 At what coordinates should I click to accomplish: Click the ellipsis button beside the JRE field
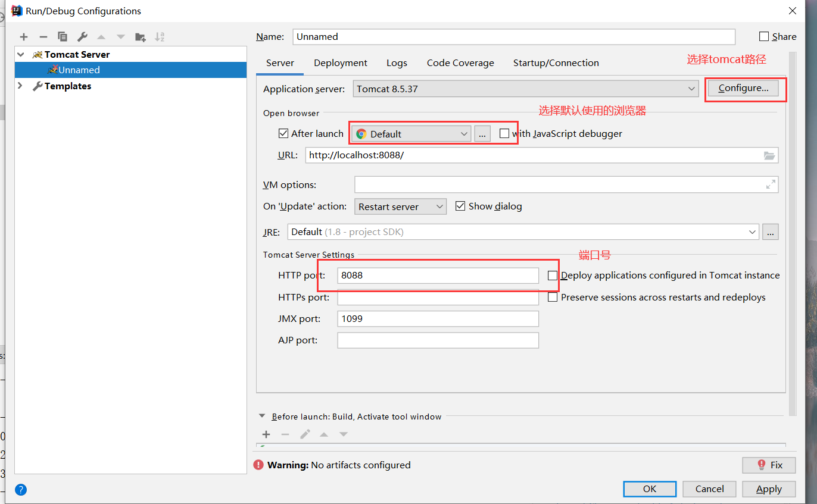tap(771, 231)
